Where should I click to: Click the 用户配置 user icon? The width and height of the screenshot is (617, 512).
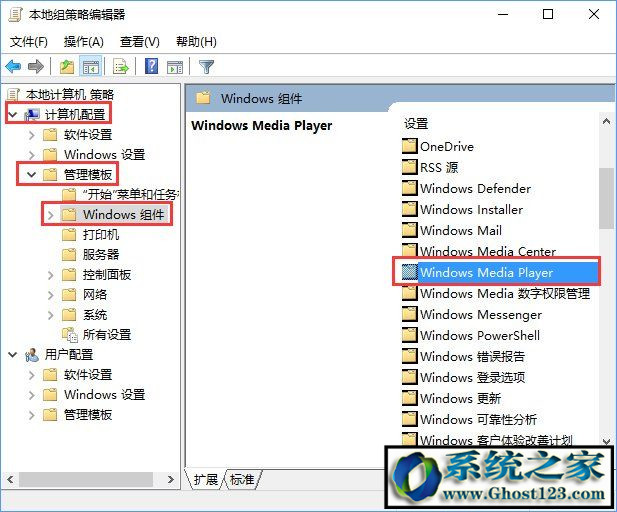[31, 355]
